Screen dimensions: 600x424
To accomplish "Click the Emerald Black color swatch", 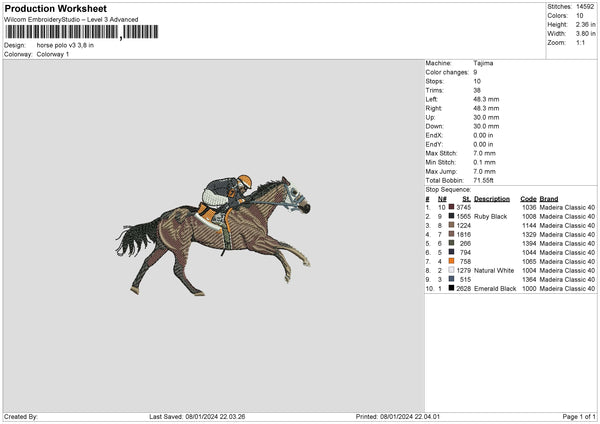I will pyautogui.click(x=452, y=288).
